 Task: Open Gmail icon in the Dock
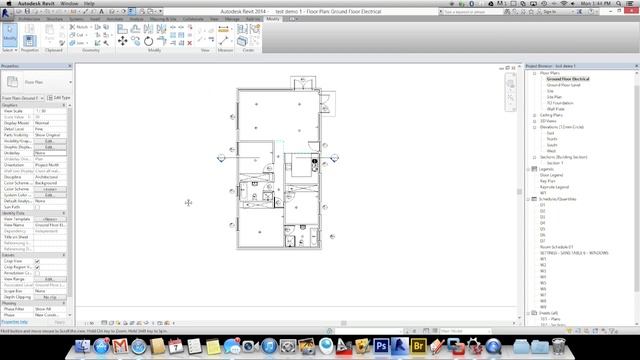pos(120,346)
